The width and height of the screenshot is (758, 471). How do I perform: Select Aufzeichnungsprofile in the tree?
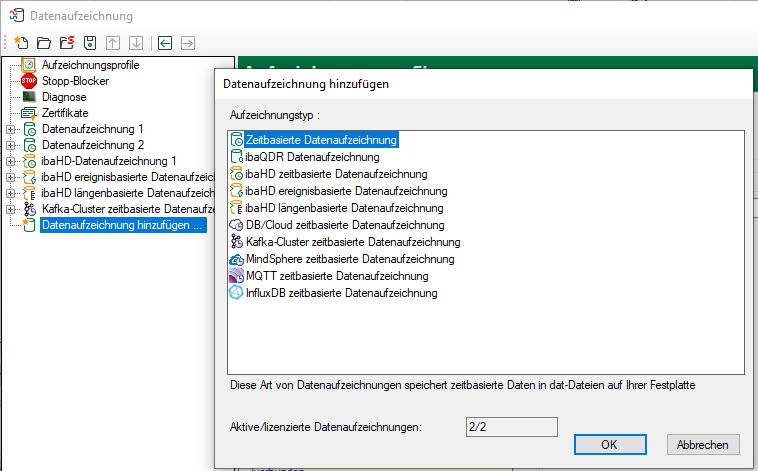[x=90, y=65]
